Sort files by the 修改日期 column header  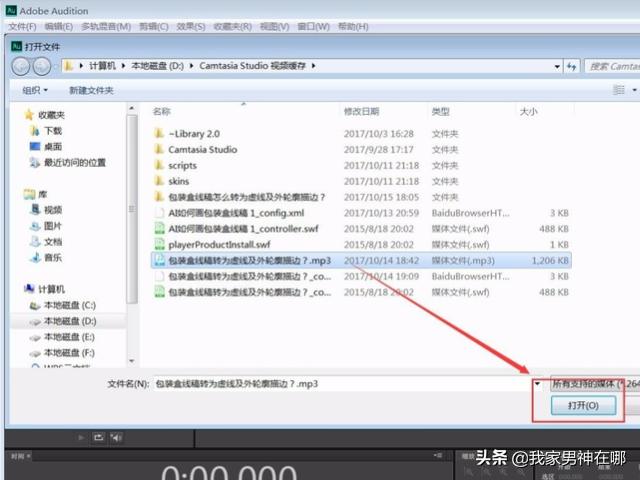[x=362, y=112]
